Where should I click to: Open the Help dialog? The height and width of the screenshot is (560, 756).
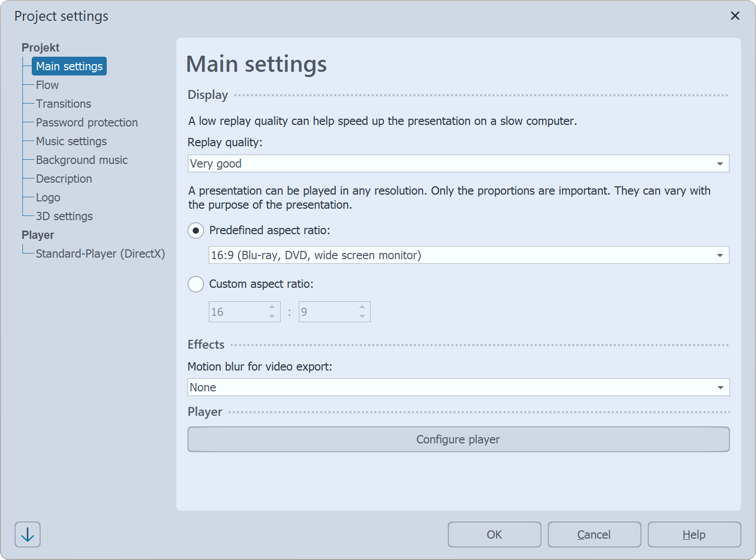tap(694, 534)
